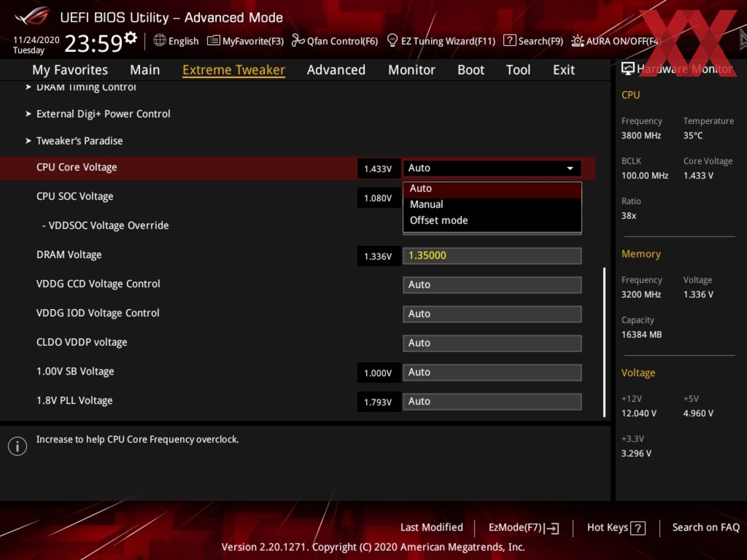Open date and time settings gear icon
747x560 pixels.
click(x=131, y=38)
